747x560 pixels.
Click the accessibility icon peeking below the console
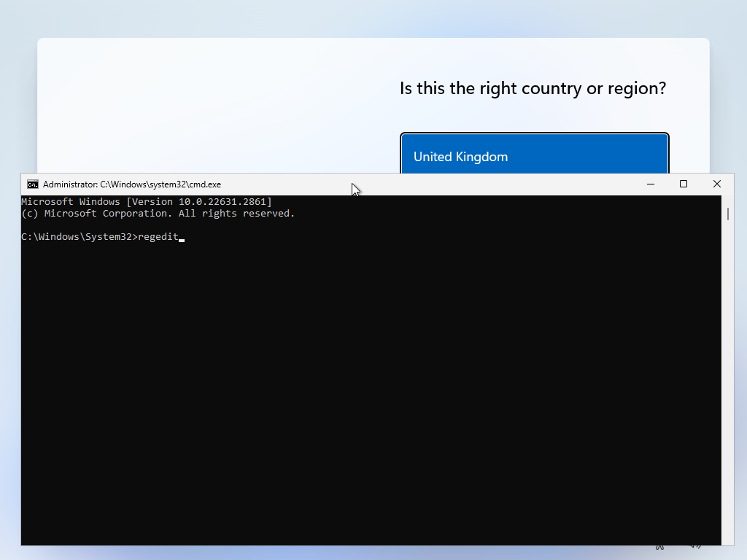(x=659, y=548)
